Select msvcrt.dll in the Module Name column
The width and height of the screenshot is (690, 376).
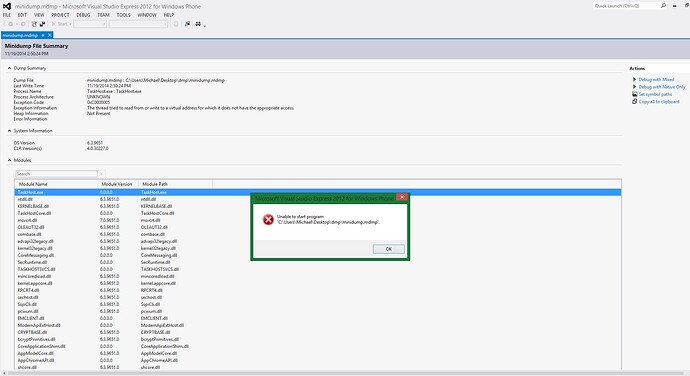tap(27, 221)
